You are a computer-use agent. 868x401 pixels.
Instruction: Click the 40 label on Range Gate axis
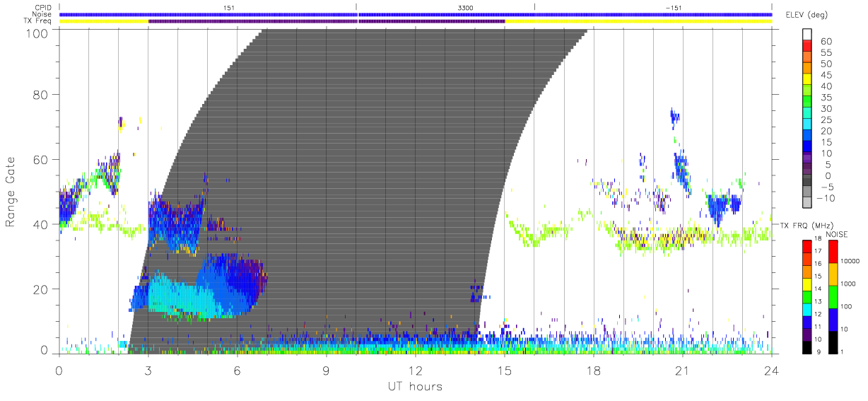click(x=41, y=224)
